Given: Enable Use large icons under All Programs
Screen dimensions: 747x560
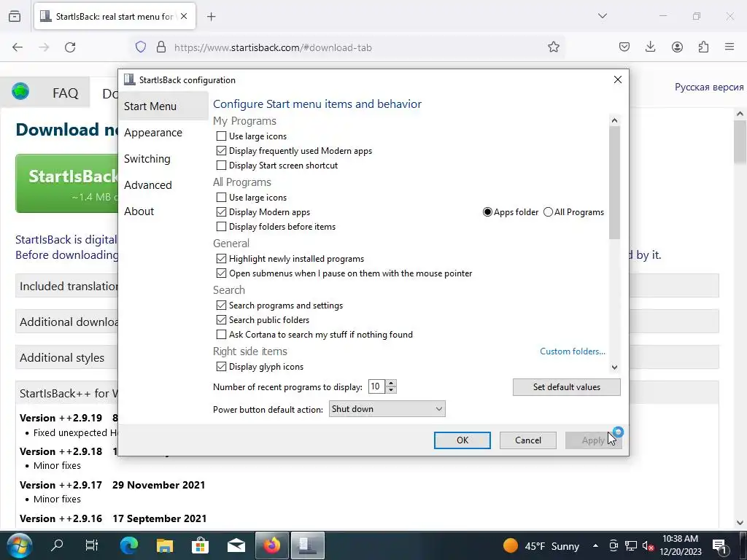Looking at the screenshot, I should pos(221,197).
